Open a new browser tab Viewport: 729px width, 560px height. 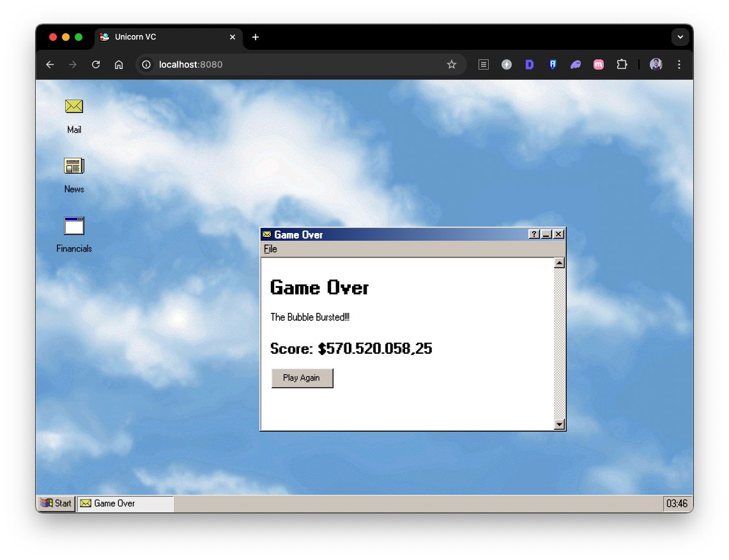(255, 37)
